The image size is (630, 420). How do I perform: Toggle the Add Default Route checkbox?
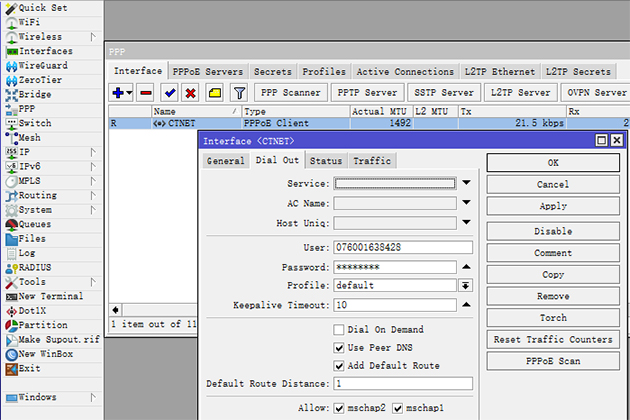[339, 366]
